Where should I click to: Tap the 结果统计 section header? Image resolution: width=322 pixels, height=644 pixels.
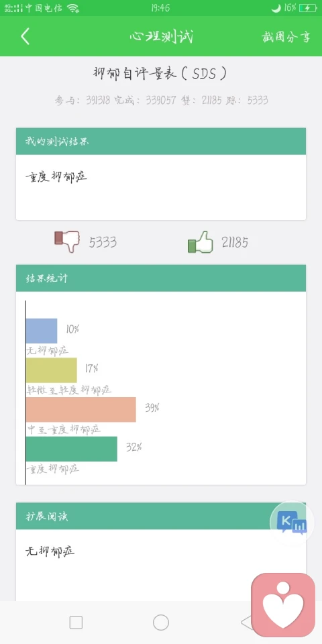[161, 278]
